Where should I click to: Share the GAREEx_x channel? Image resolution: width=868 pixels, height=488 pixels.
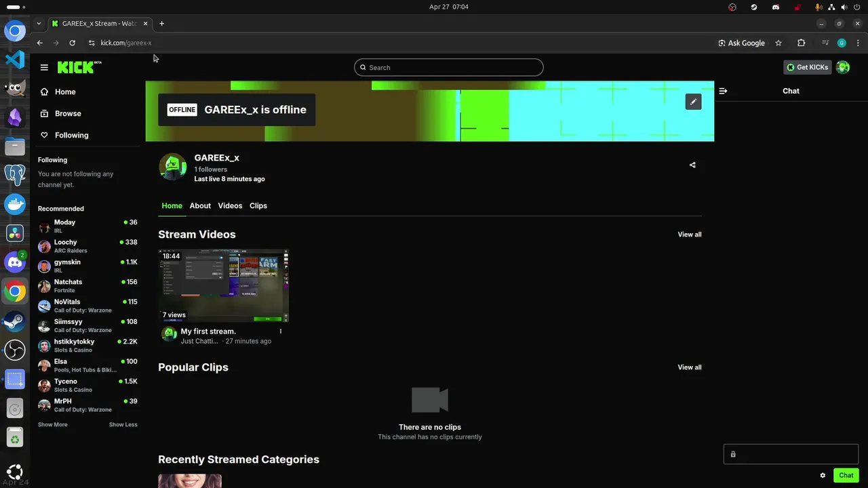click(692, 165)
